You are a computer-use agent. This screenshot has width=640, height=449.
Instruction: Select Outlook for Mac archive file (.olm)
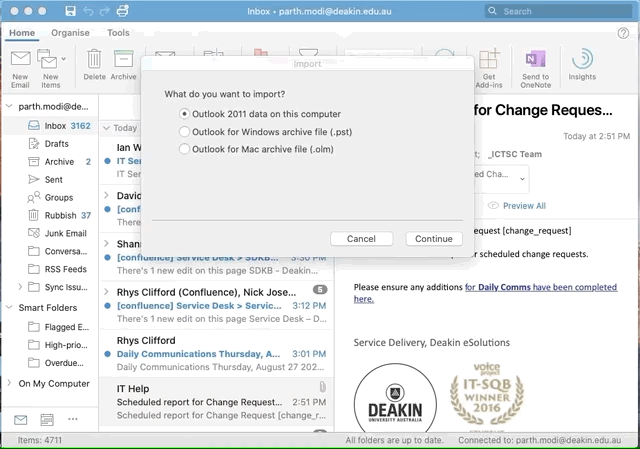(184, 149)
